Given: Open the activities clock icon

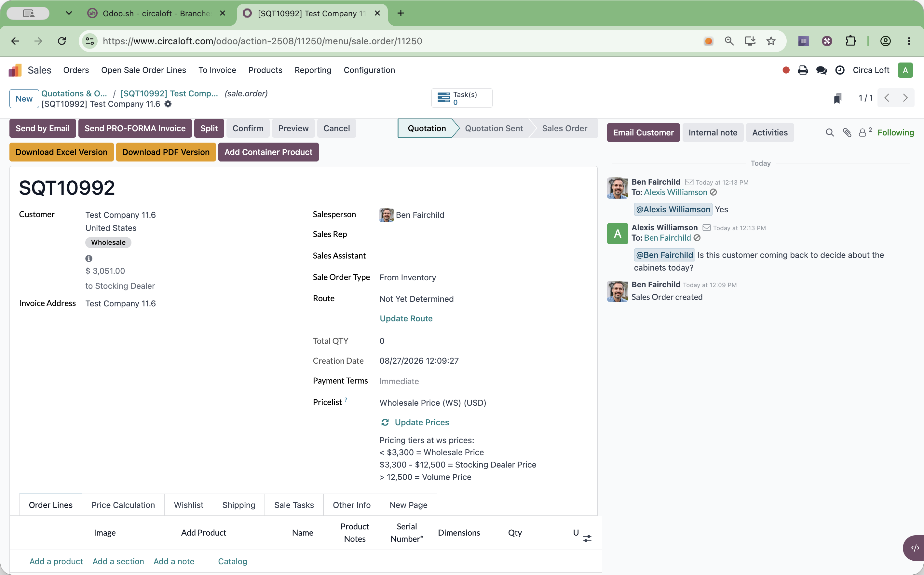Looking at the screenshot, I should (840, 70).
